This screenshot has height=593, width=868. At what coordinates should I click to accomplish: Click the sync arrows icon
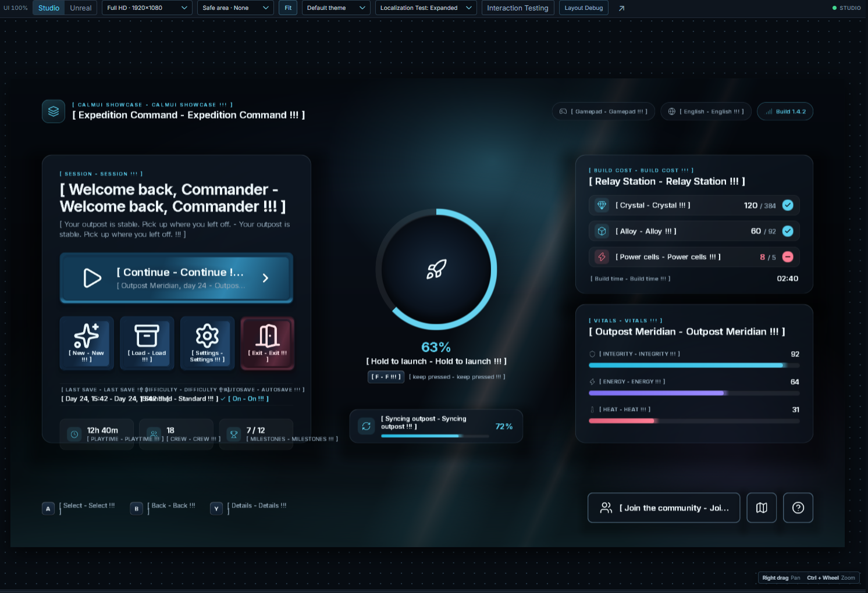coord(367,426)
